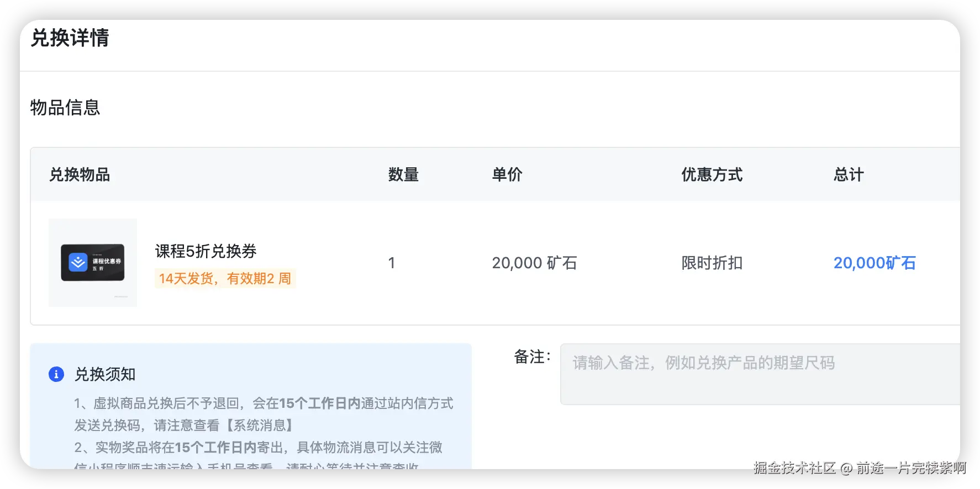Click the blue info icon beside 兑换须知

(56, 374)
